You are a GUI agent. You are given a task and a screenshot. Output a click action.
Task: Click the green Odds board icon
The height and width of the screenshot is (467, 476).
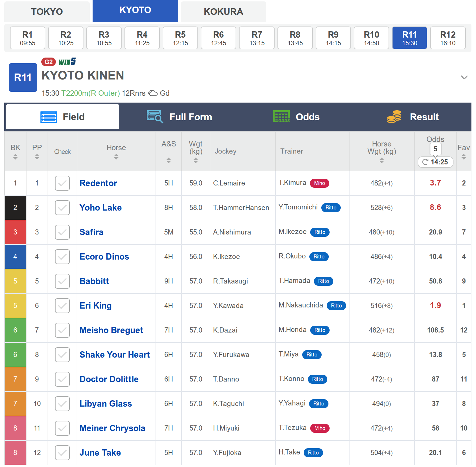[281, 117]
